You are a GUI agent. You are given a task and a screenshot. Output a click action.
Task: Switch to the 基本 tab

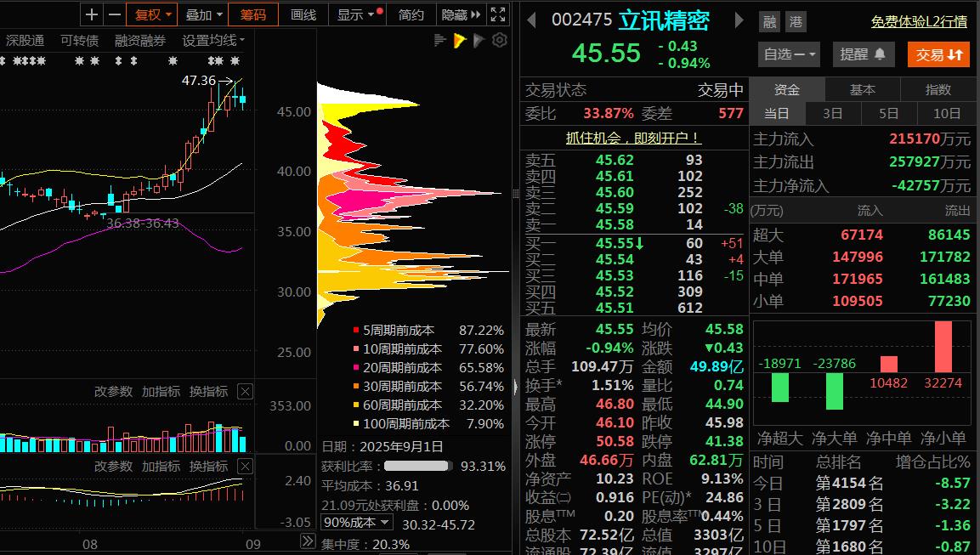point(863,89)
